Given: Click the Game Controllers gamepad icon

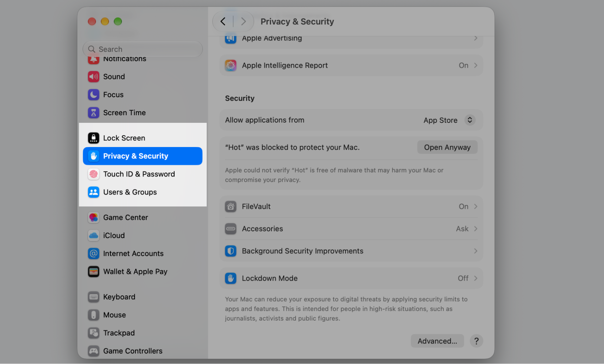Looking at the screenshot, I should point(93,351).
